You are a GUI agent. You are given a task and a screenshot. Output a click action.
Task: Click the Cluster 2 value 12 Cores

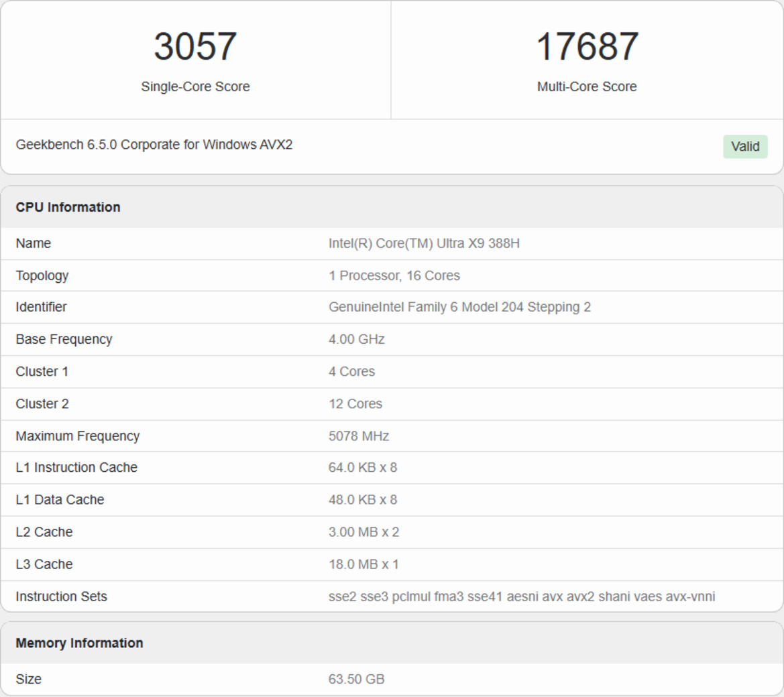[355, 404]
